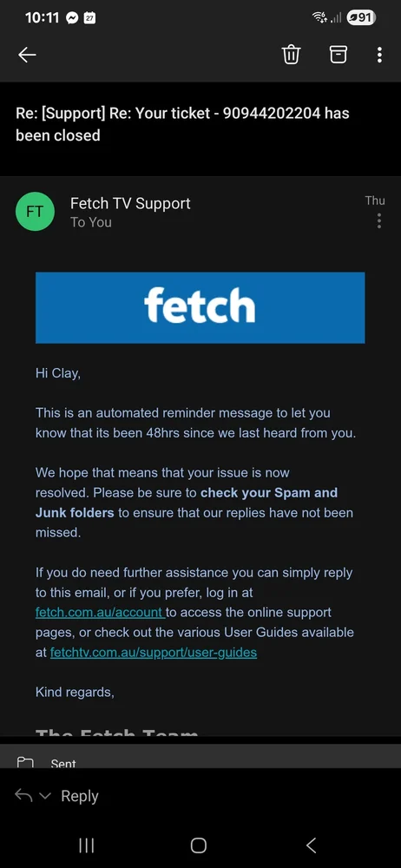401x868 pixels.
Task: Tap the Sent folder icon
Action: click(x=25, y=762)
